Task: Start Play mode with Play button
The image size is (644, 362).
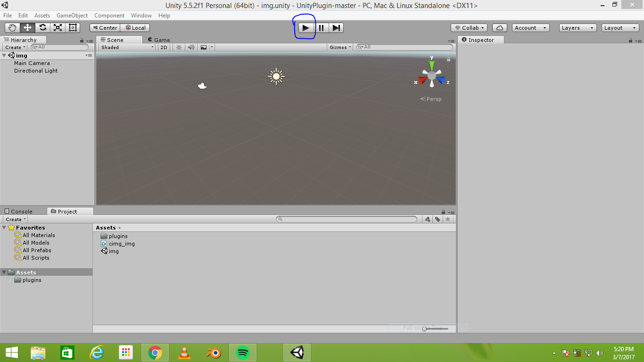Action: pos(305,28)
